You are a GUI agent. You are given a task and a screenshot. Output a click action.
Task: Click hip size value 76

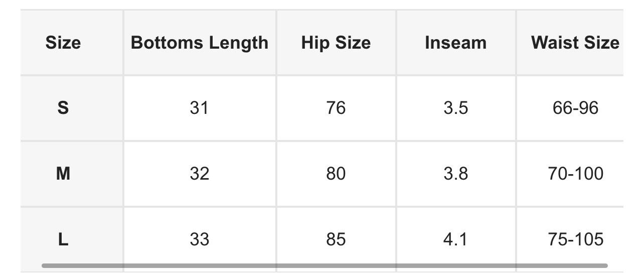[336, 108]
